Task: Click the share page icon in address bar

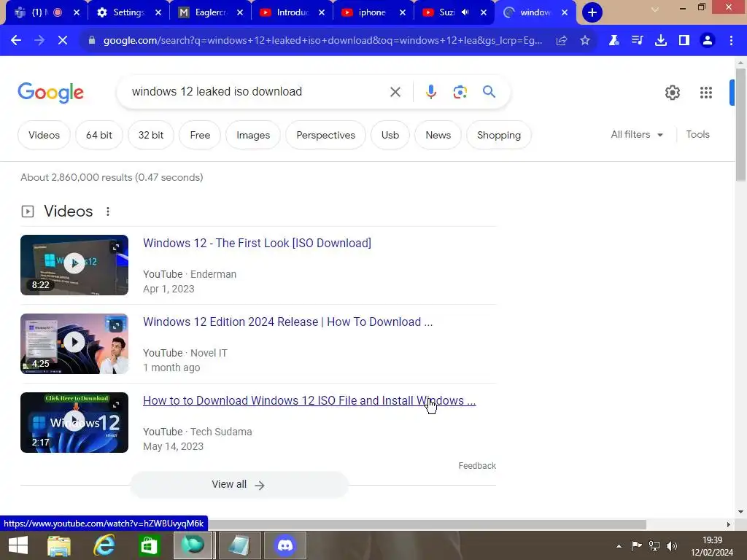Action: tap(562, 41)
